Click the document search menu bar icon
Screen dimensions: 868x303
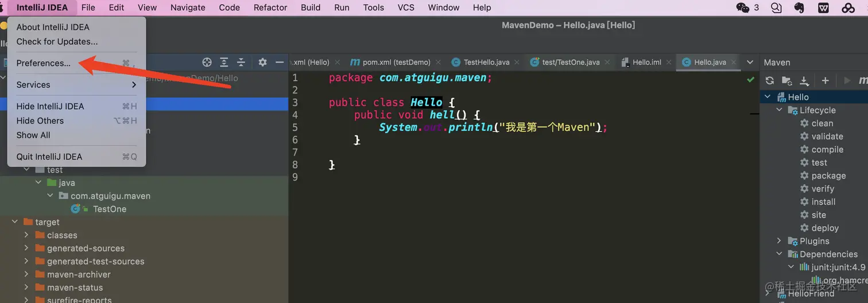coord(776,7)
